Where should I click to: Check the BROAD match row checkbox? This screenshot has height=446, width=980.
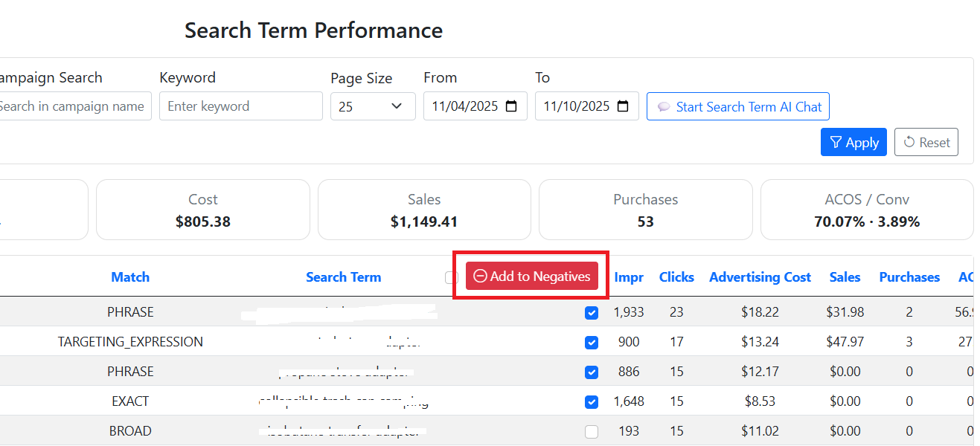(592, 432)
